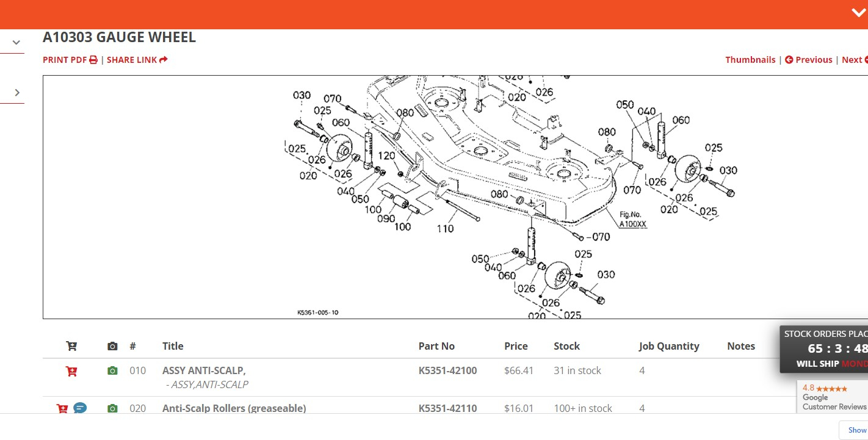View photo of part 010
The width and height of the screenshot is (868, 440).
coord(112,371)
